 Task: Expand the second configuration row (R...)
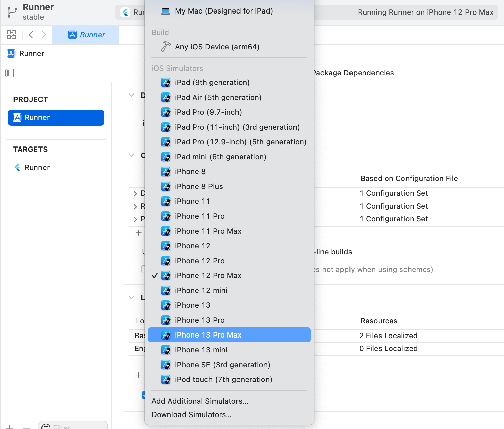(x=135, y=206)
